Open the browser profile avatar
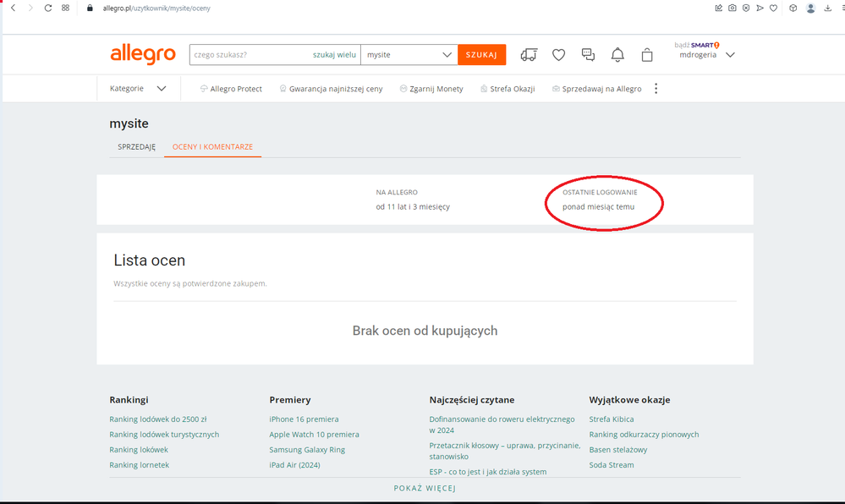This screenshot has width=845, height=504. (x=810, y=8)
